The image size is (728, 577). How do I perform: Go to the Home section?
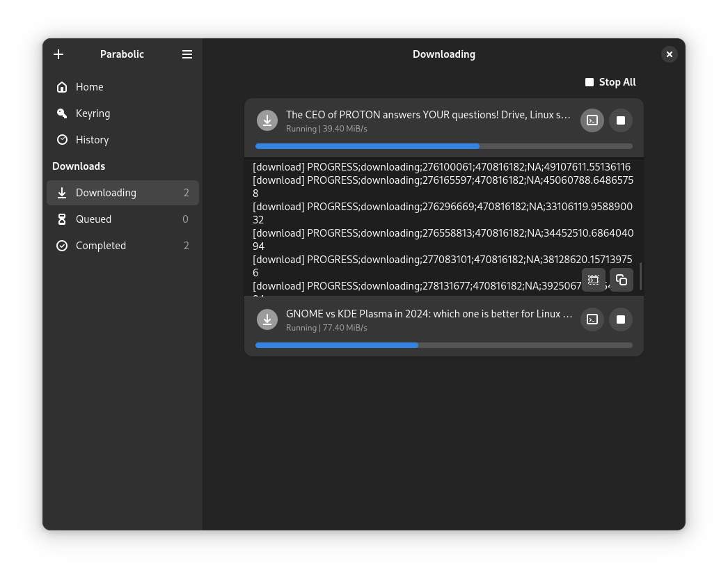[89, 86]
